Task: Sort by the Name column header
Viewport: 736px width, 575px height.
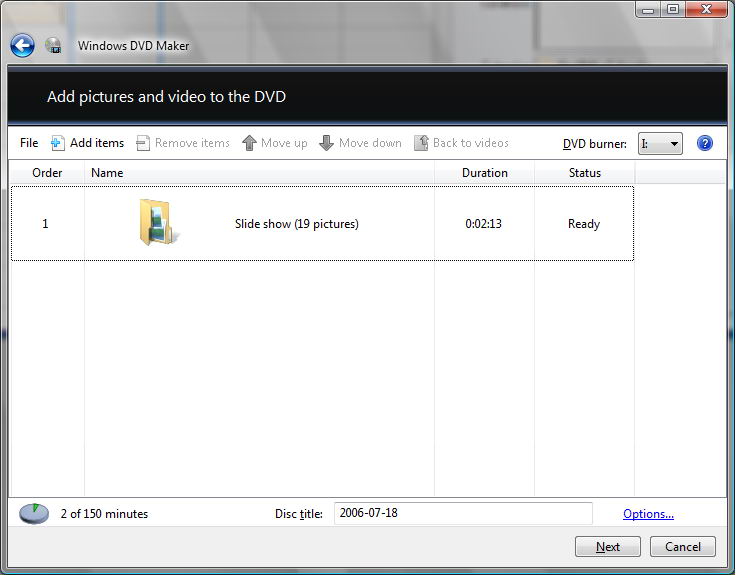Action: pyautogui.click(x=260, y=173)
